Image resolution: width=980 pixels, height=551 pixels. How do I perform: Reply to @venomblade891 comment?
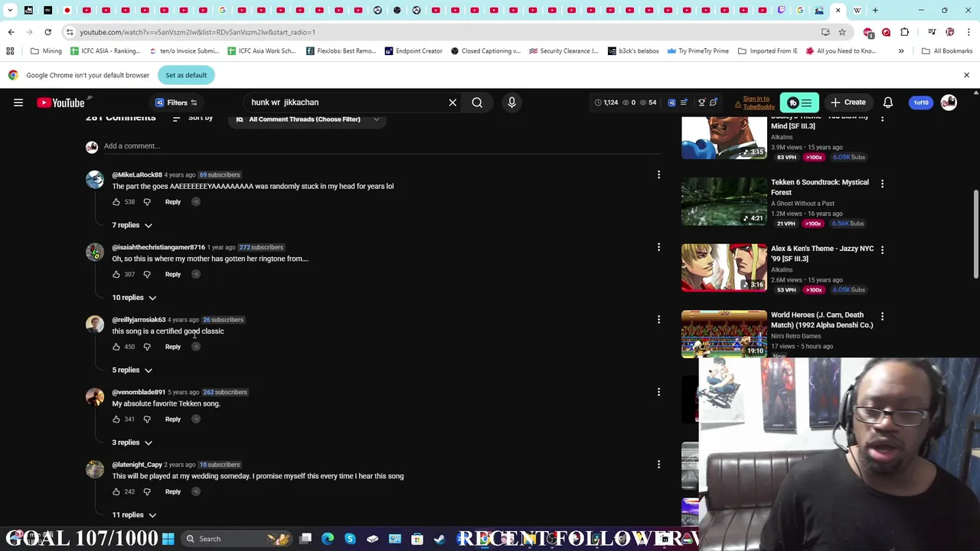[x=173, y=419]
